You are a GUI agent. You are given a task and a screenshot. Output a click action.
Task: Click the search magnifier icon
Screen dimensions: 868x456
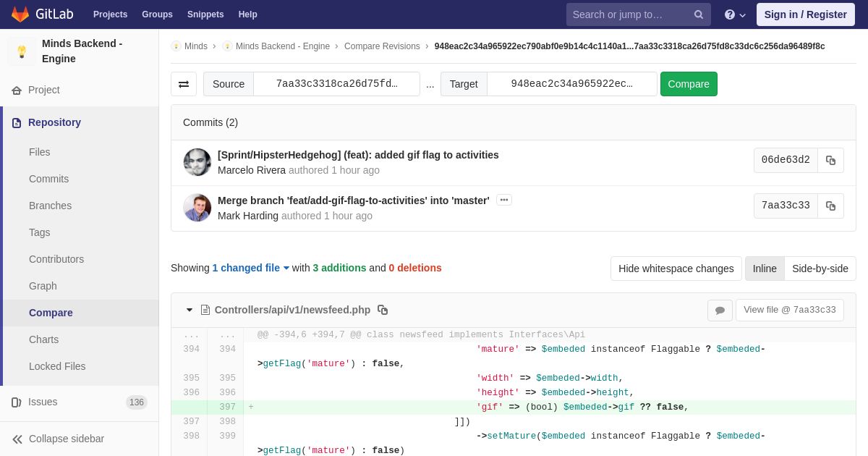tap(699, 14)
